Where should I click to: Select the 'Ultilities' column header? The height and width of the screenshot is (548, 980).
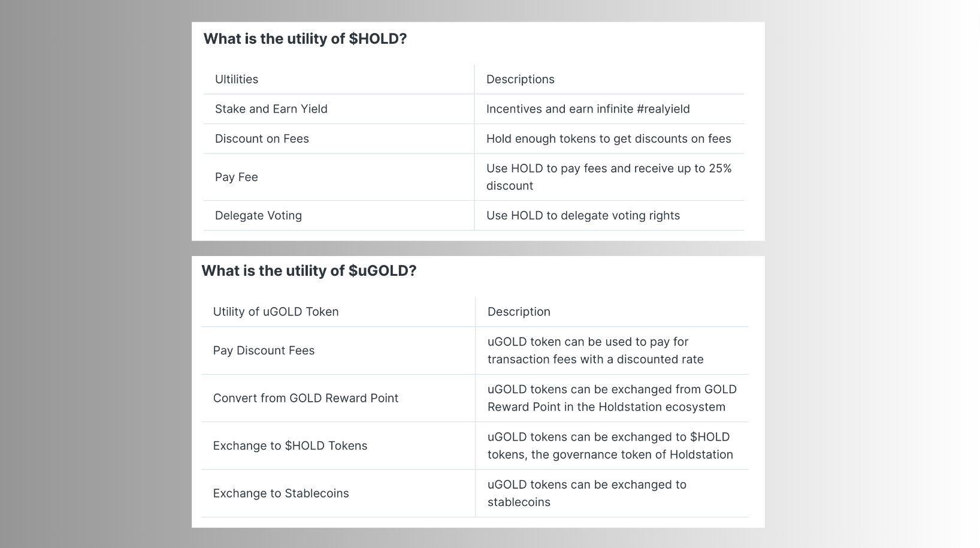click(237, 79)
